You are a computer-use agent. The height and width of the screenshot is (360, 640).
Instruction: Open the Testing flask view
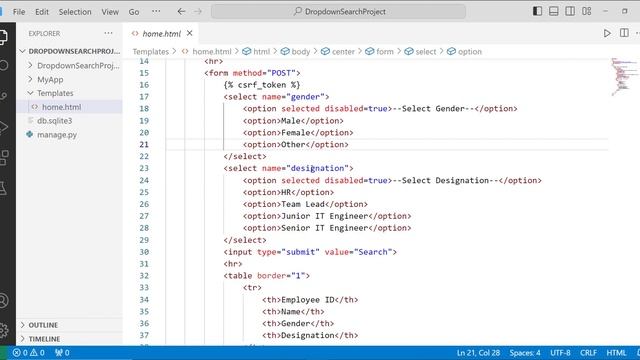[x=3, y=188]
